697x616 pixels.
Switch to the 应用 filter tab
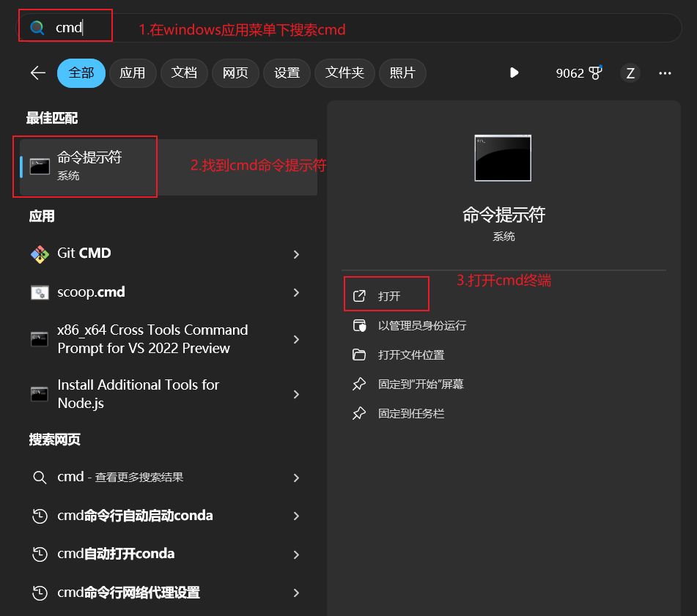133,73
